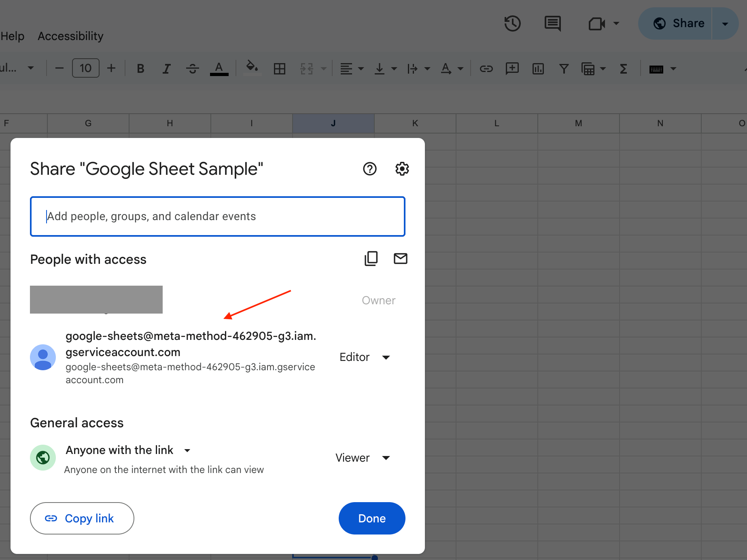Expand the input tools dropdown arrow

(673, 69)
